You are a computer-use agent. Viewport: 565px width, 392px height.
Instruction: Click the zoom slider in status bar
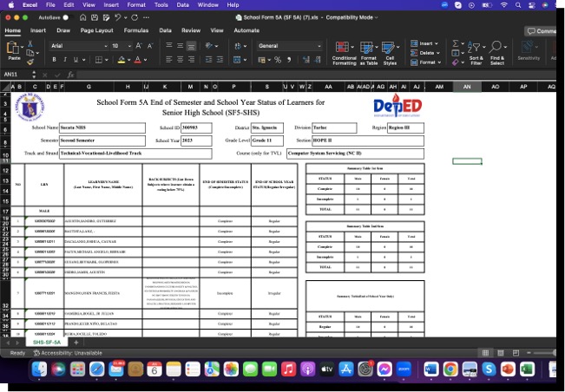(544, 353)
